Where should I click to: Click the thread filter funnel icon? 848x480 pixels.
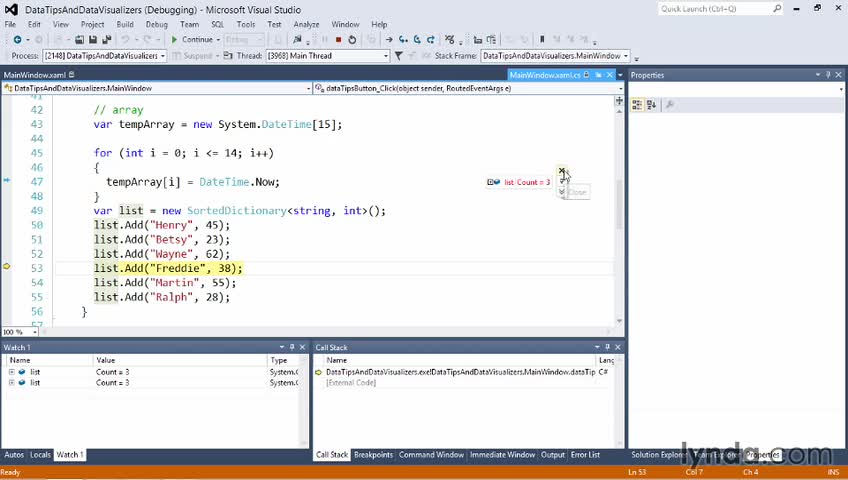(x=399, y=56)
